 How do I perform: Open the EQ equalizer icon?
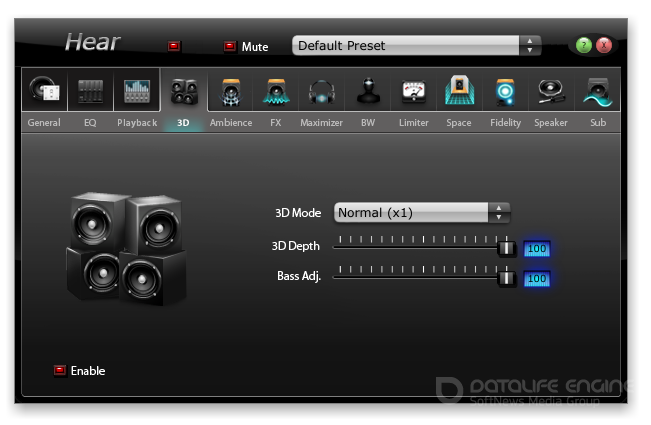(x=90, y=92)
